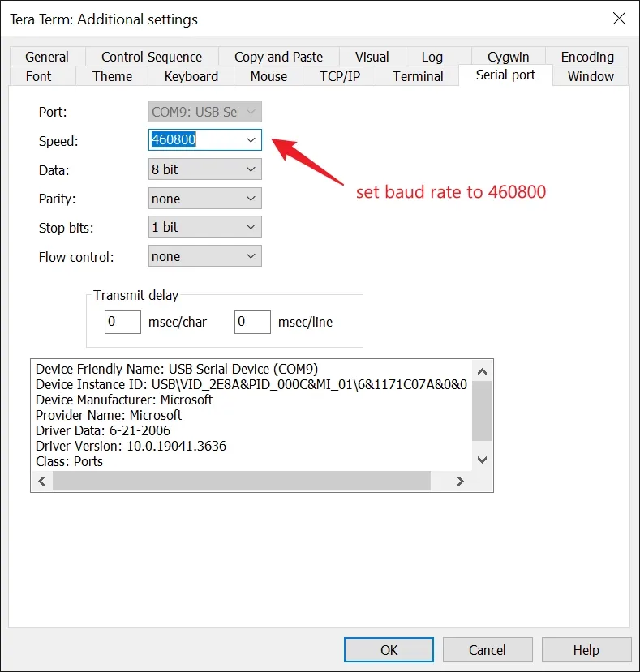Click the horizontal scrollbar thumb of device info
This screenshot has width=640, height=672.
tap(242, 481)
